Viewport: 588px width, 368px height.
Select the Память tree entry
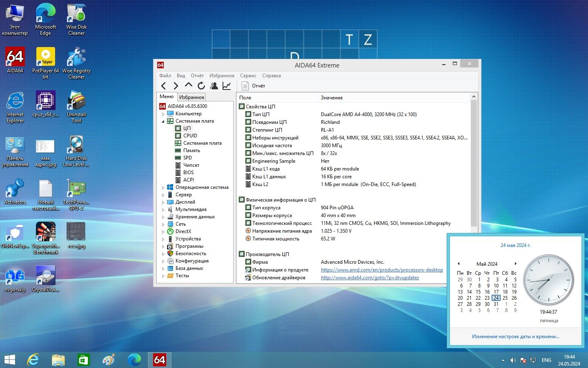tap(192, 150)
